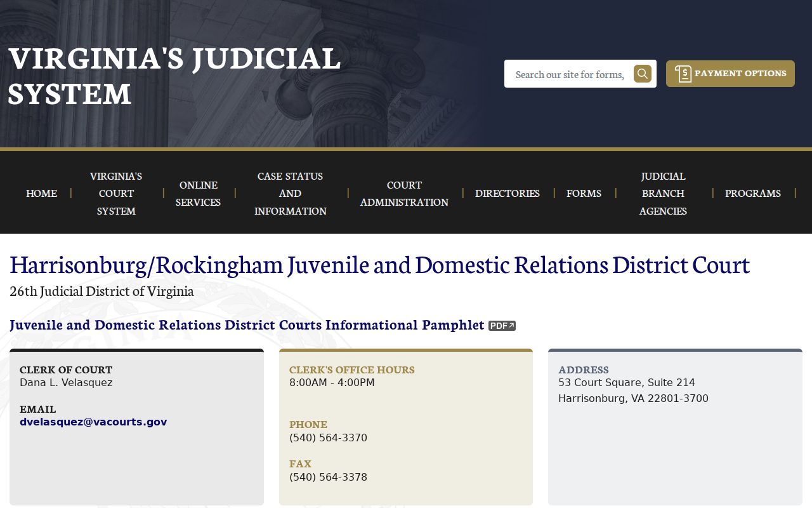Select the Forms menu item

tap(584, 193)
